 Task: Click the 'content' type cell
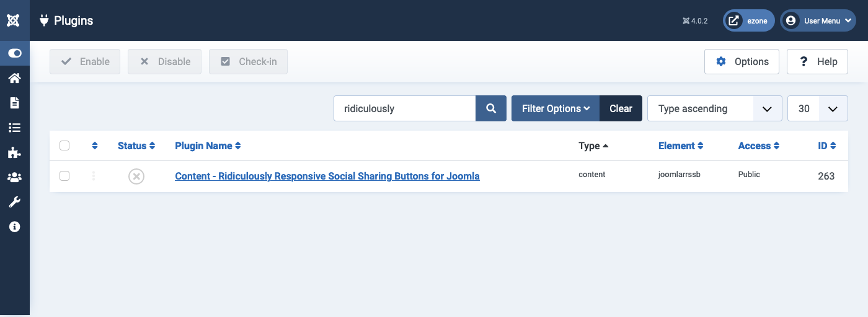(591, 175)
